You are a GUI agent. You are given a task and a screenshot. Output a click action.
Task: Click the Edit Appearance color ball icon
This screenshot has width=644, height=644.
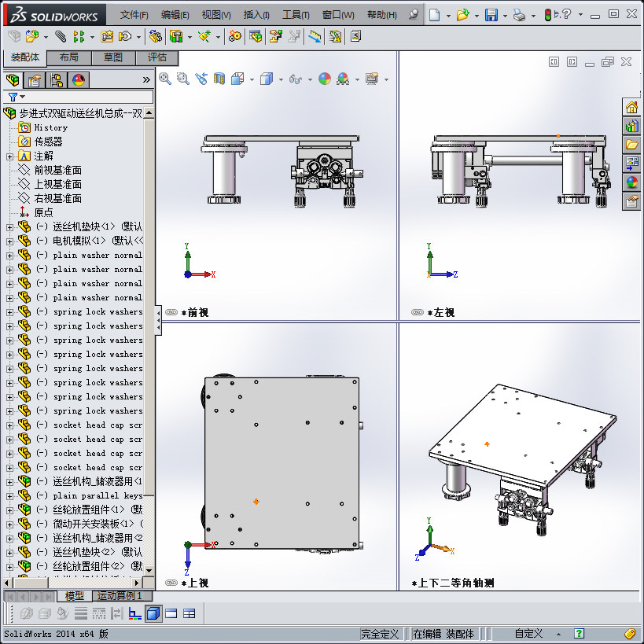point(325,79)
